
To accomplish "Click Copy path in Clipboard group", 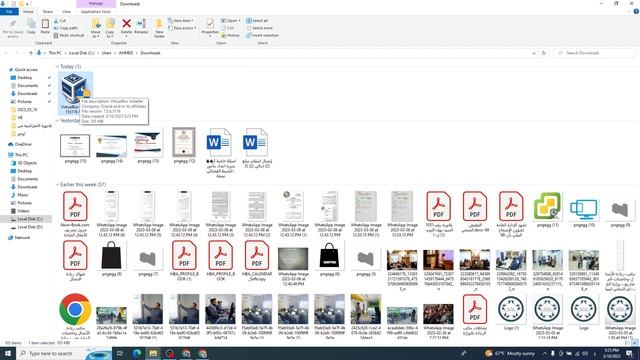I will (x=65, y=28).
